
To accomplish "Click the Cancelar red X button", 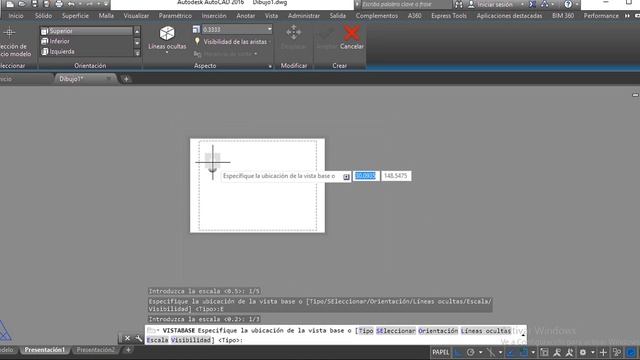I will (x=351, y=33).
